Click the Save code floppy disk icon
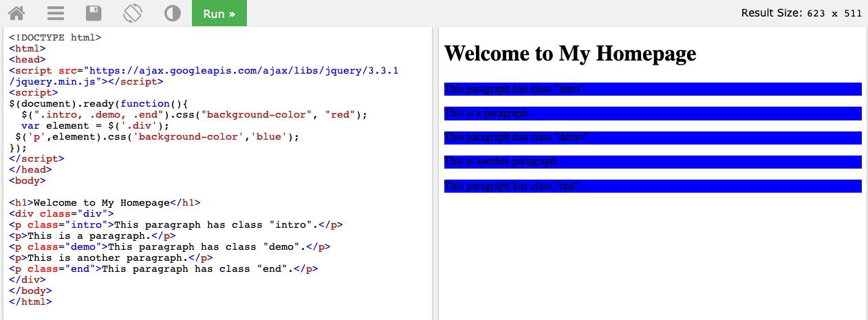This screenshot has width=868, height=320. tap(94, 13)
